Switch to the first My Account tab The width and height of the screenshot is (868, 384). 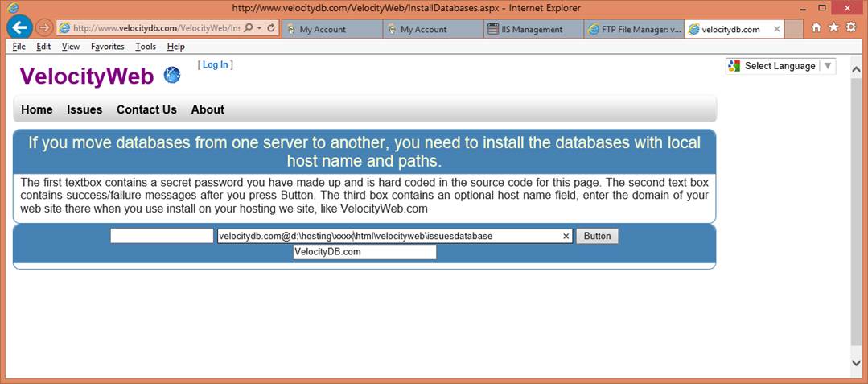tap(331, 29)
